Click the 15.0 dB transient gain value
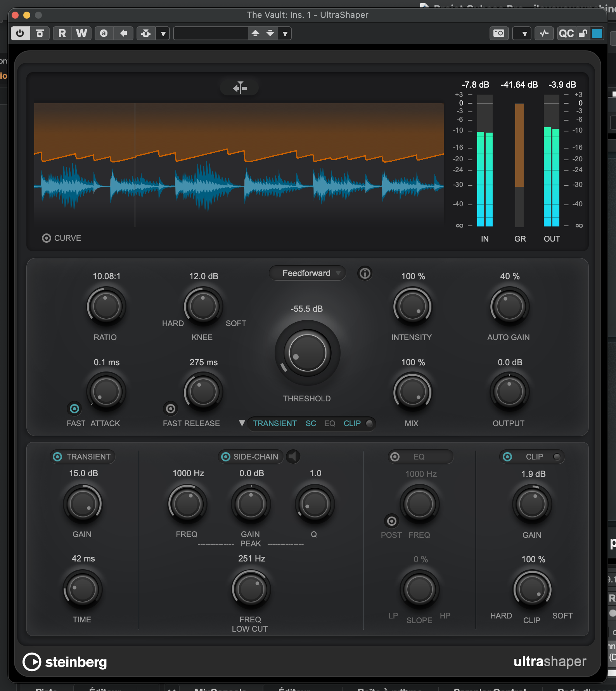The image size is (616, 691). [83, 473]
